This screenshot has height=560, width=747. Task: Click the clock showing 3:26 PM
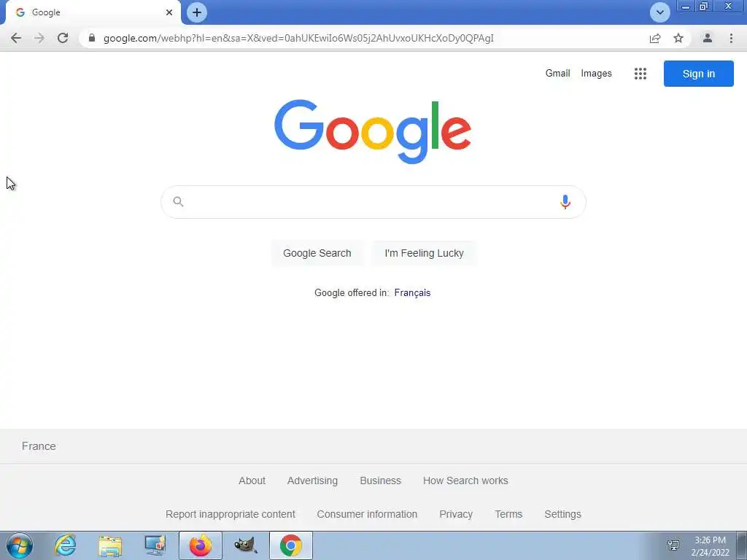[x=710, y=540]
